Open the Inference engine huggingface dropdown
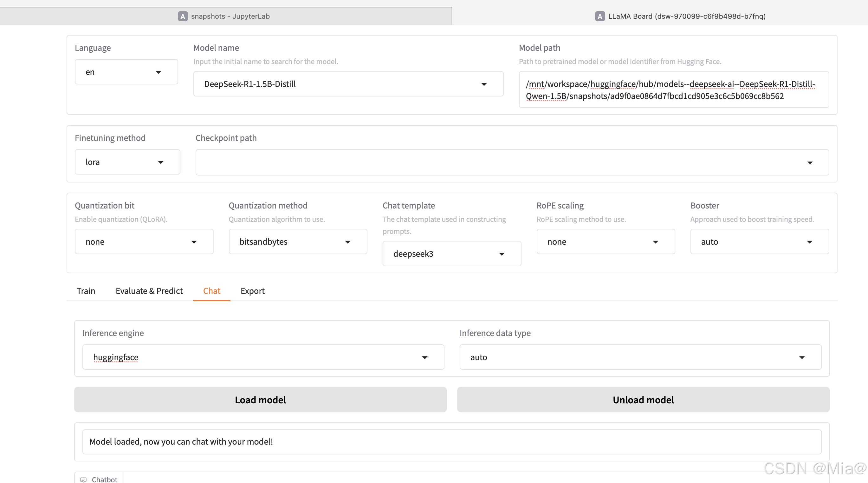 424,357
